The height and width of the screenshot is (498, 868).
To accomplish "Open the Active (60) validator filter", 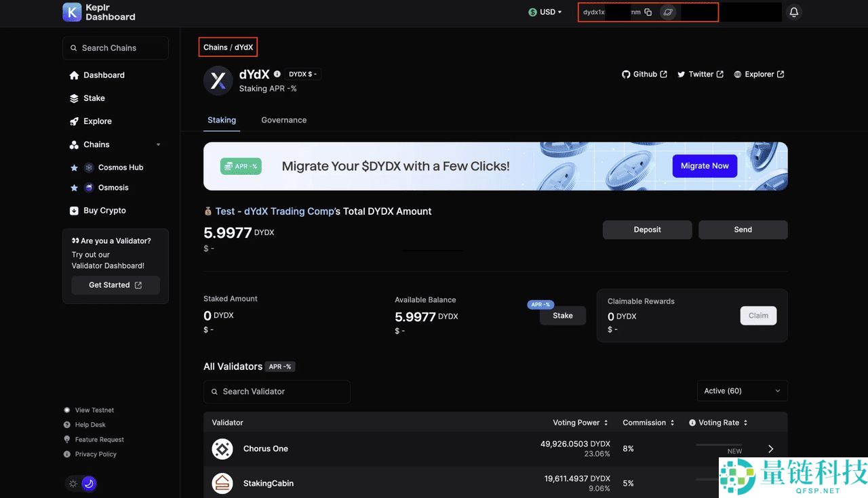I will pyautogui.click(x=743, y=391).
